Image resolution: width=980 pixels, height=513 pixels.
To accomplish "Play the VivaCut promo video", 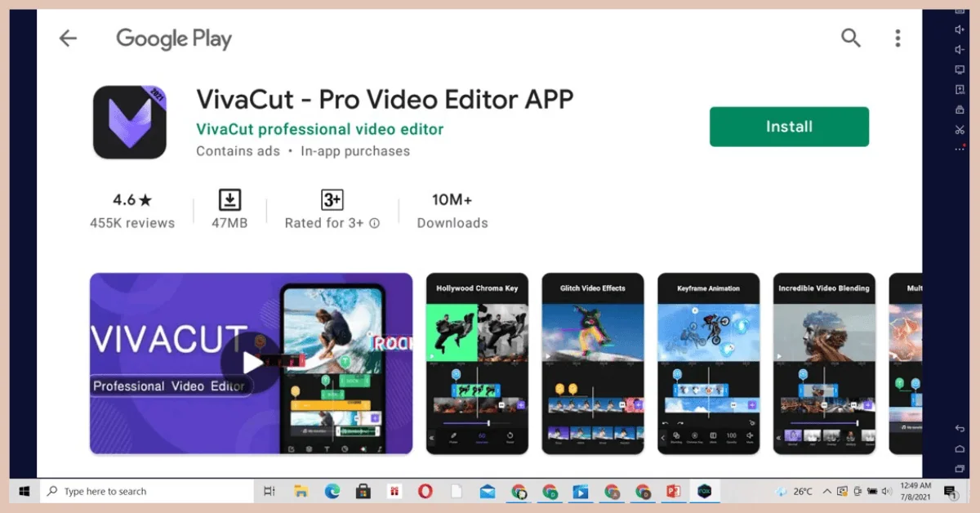I will pos(251,364).
